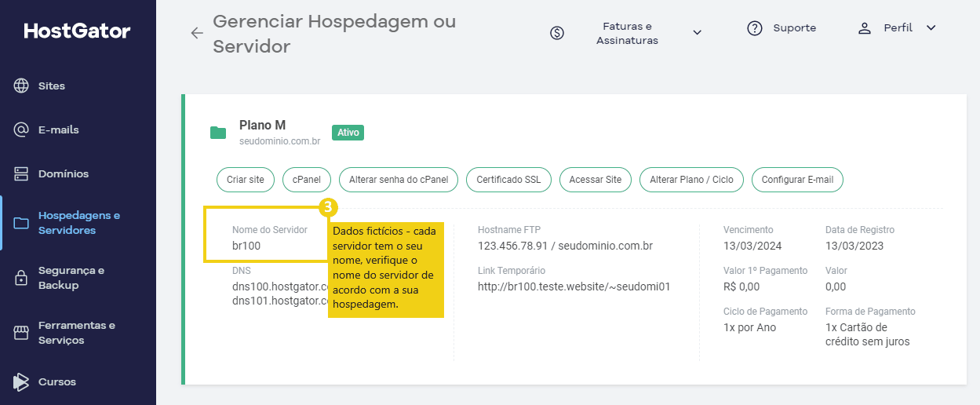This screenshot has height=405, width=980.
Task: Click the E-mails at-sign icon
Action: 21,130
